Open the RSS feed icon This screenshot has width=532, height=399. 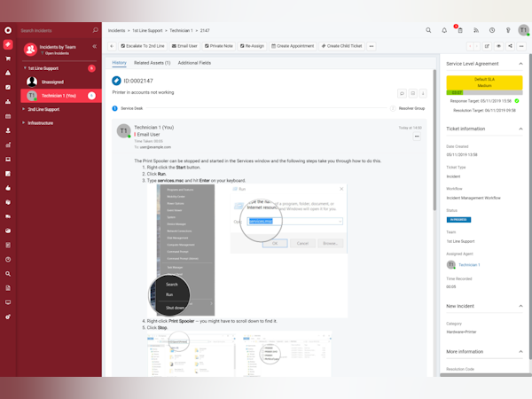476,30
